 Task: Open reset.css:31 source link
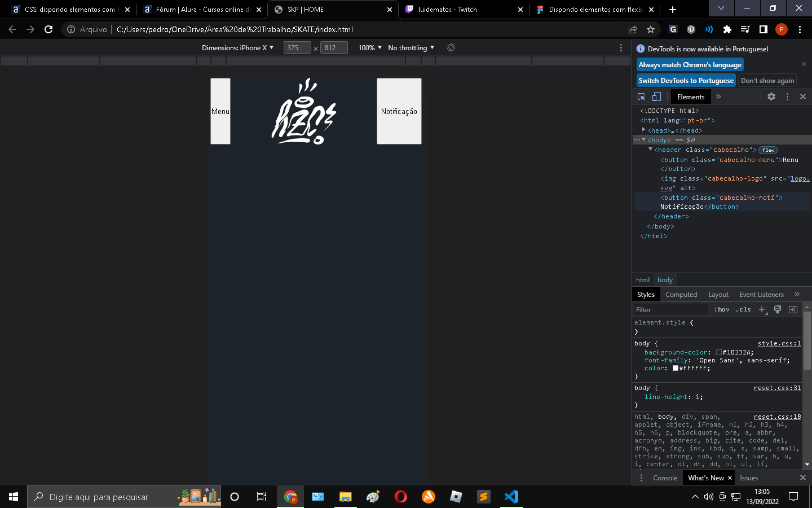point(777,388)
